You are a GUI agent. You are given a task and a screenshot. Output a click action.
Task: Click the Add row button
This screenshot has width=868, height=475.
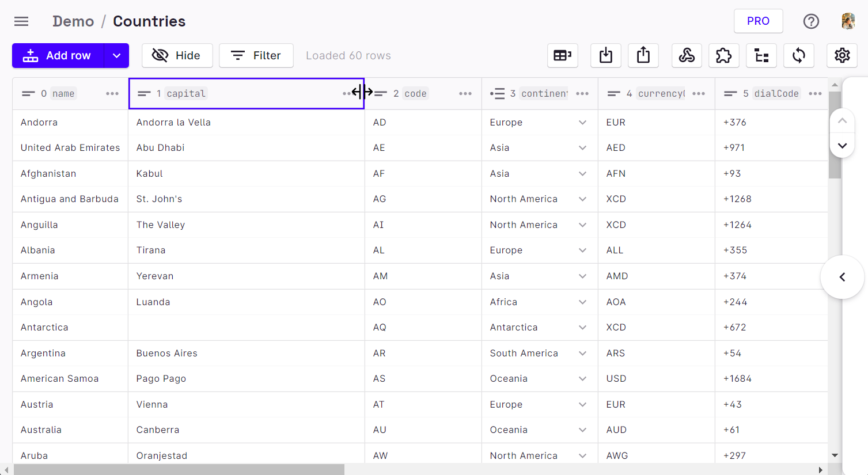pos(58,56)
